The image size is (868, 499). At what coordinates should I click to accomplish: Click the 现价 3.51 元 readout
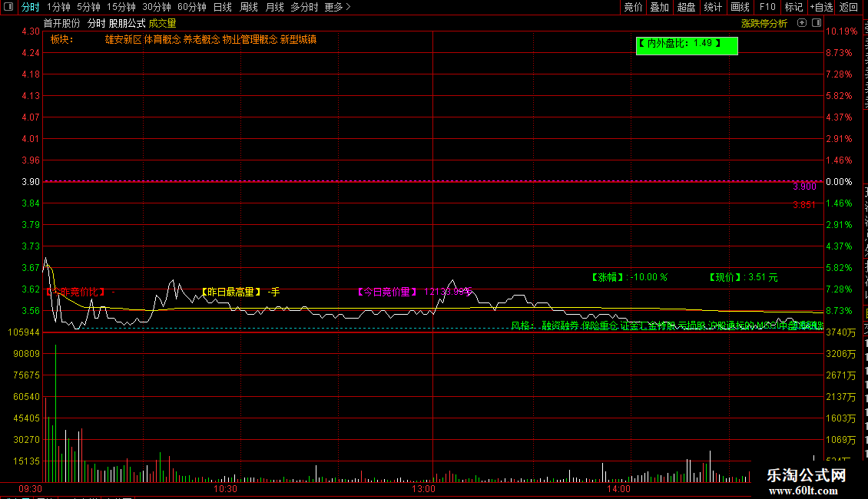(x=744, y=277)
